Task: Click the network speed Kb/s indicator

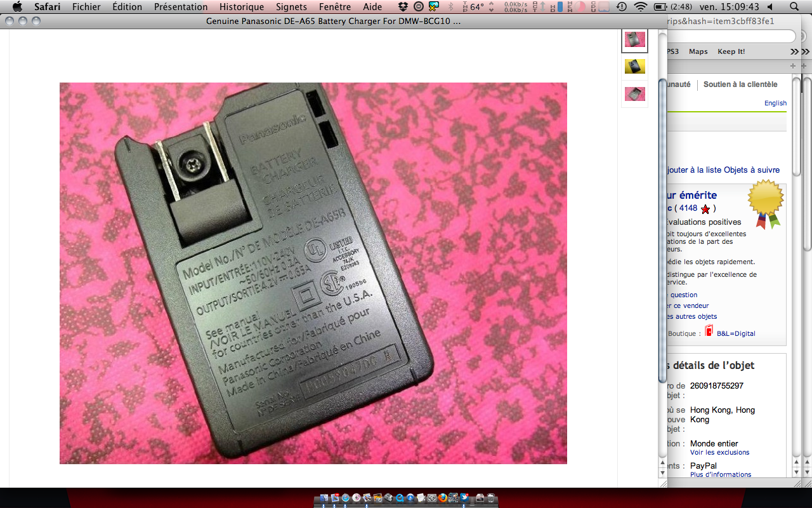Action: (516, 7)
